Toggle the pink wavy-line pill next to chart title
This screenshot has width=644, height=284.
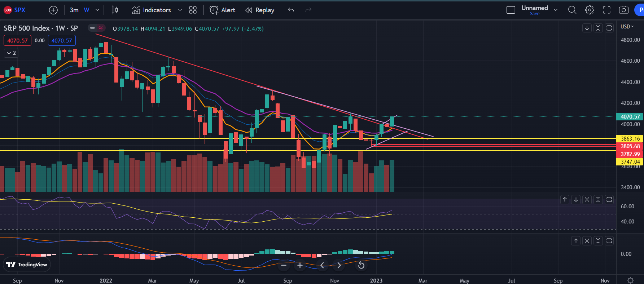point(101,28)
